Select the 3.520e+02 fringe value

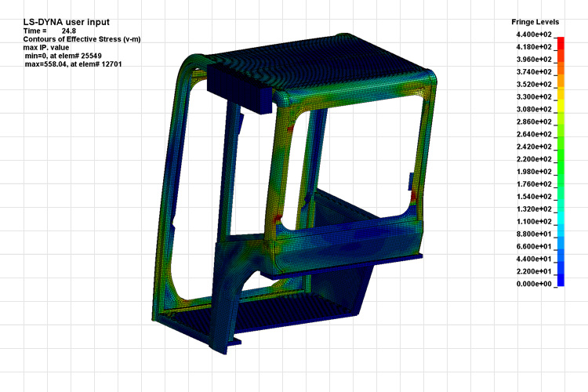534,85
